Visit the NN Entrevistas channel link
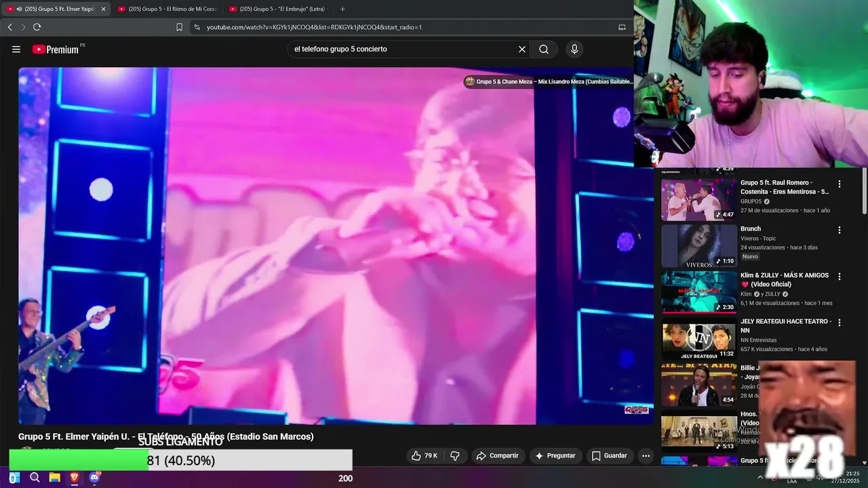The height and width of the screenshot is (488, 868). pyautogui.click(x=758, y=340)
